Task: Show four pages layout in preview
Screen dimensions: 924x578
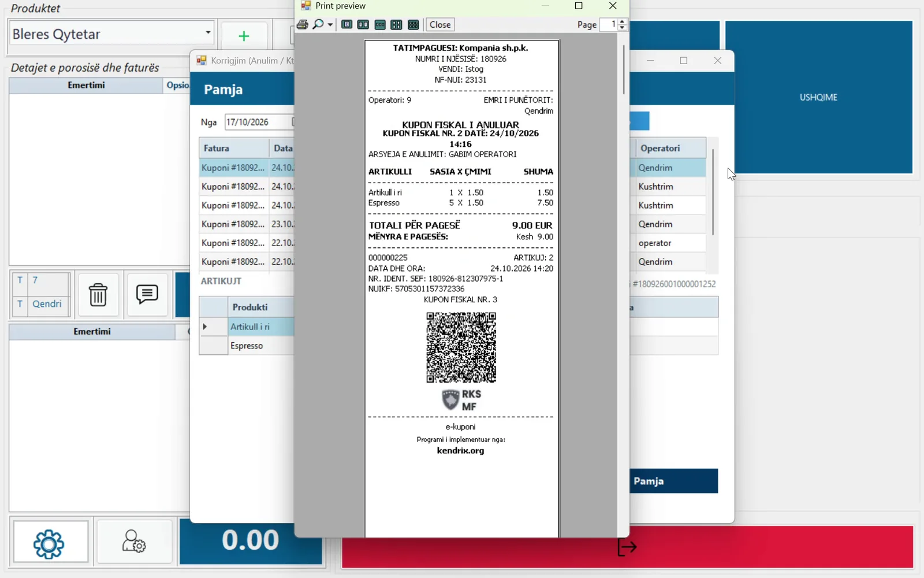Action: click(x=396, y=24)
